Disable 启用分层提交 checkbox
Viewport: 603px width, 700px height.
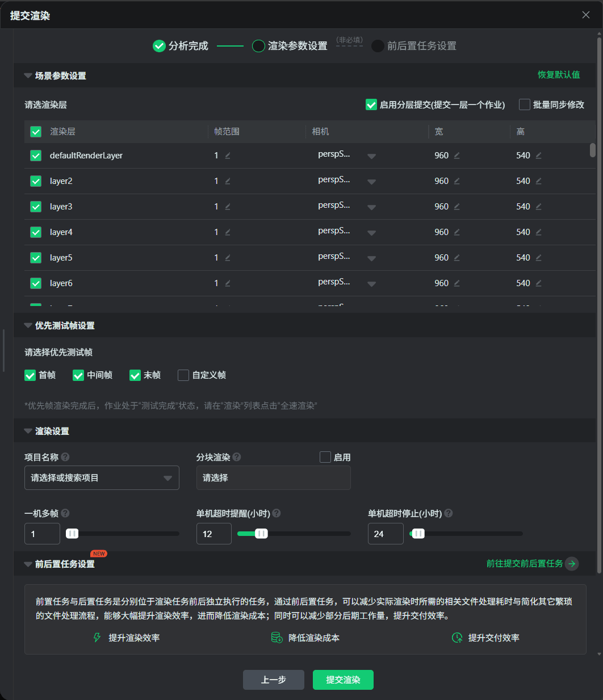coord(371,104)
